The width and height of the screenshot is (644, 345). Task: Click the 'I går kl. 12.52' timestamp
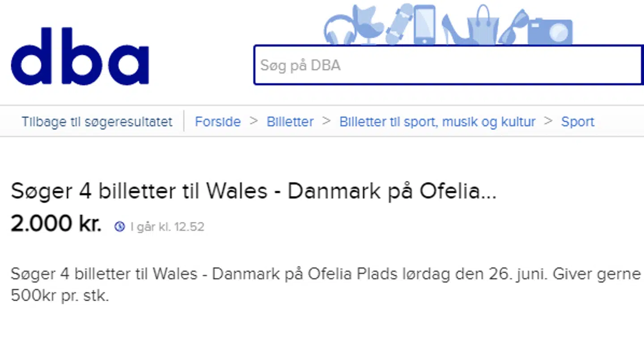(167, 227)
